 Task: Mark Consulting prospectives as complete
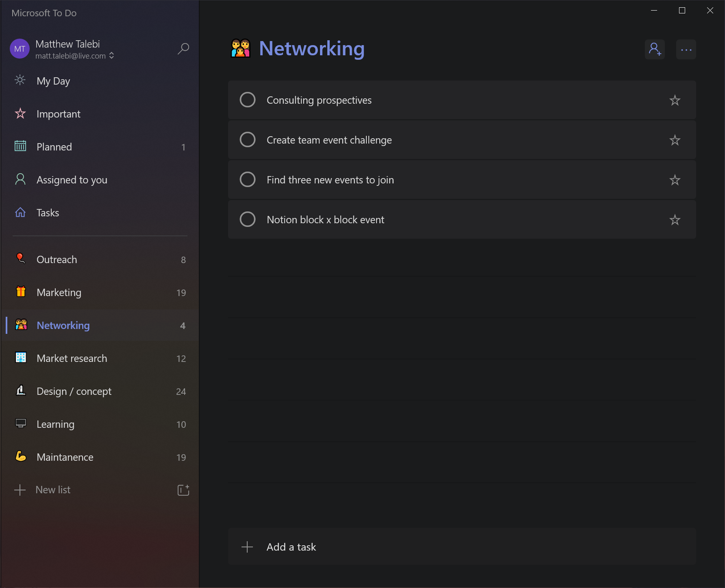pos(248,100)
